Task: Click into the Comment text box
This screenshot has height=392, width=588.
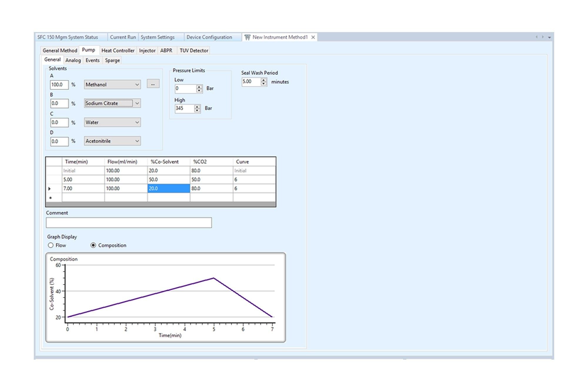Action: point(129,223)
